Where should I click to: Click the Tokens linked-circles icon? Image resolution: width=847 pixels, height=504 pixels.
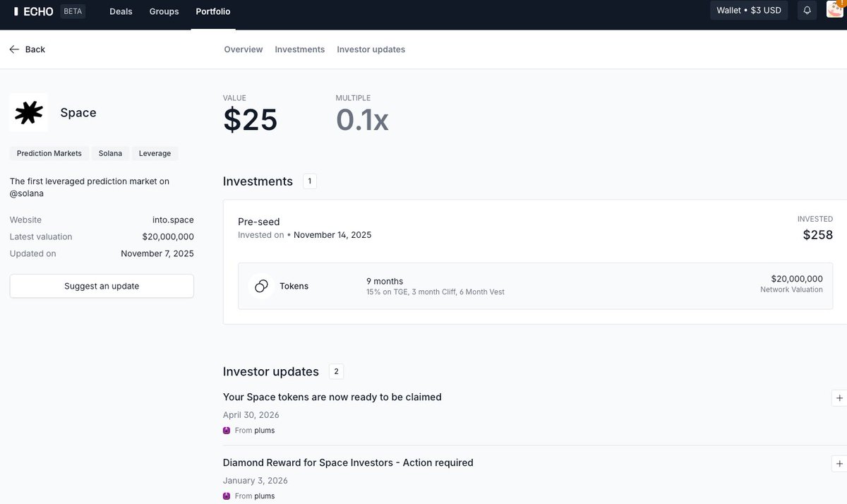tap(261, 286)
